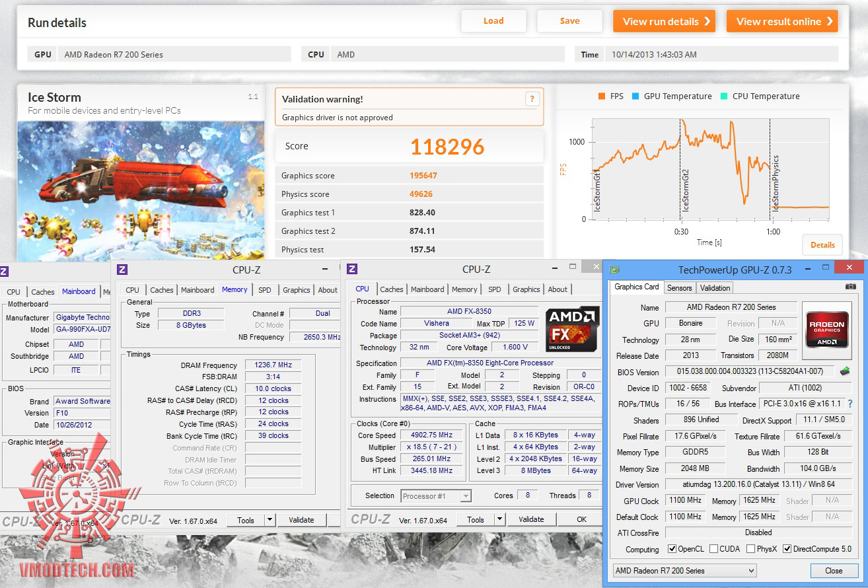Click the IceStormGt2 marker on the chart
Screen dimensions: 868x588
tap(686, 190)
